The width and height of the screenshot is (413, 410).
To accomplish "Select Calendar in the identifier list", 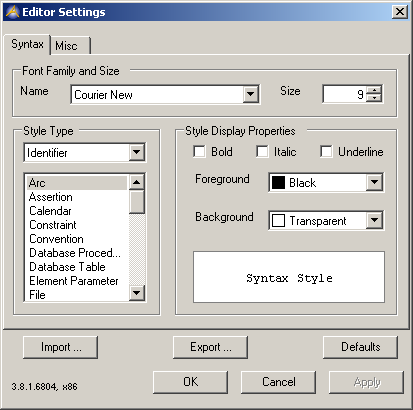I will point(77,211).
